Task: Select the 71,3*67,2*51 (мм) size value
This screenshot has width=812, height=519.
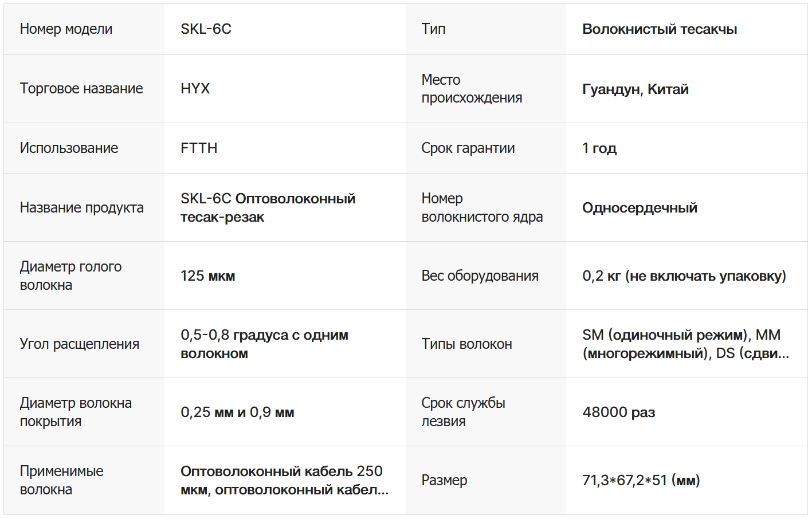Action: 641,481
